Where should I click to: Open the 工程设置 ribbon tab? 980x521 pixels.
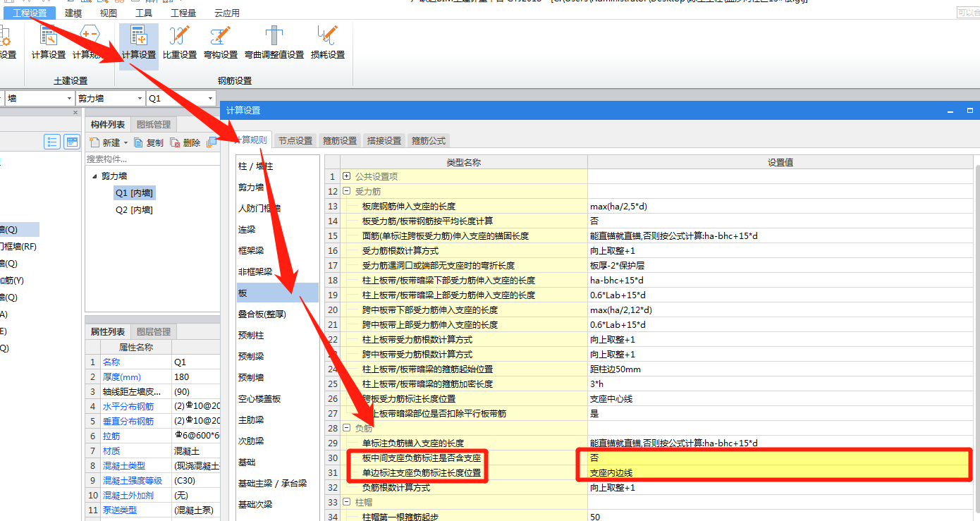click(x=30, y=13)
